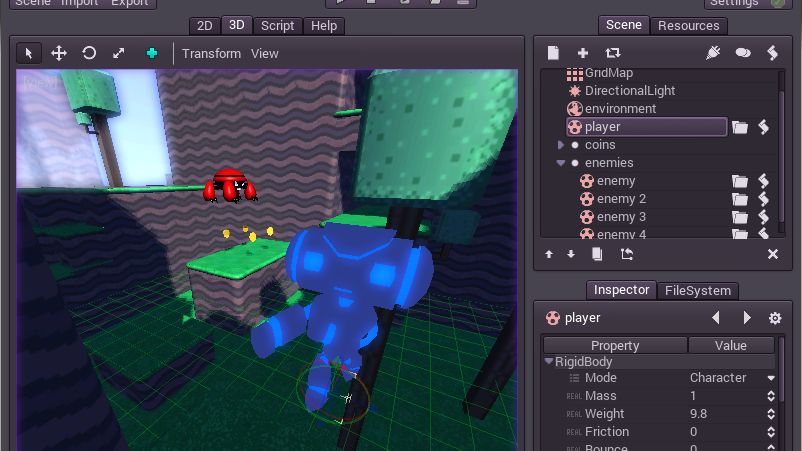802x451 pixels.
Task: Move node down with down arrow
Action: pos(571,254)
